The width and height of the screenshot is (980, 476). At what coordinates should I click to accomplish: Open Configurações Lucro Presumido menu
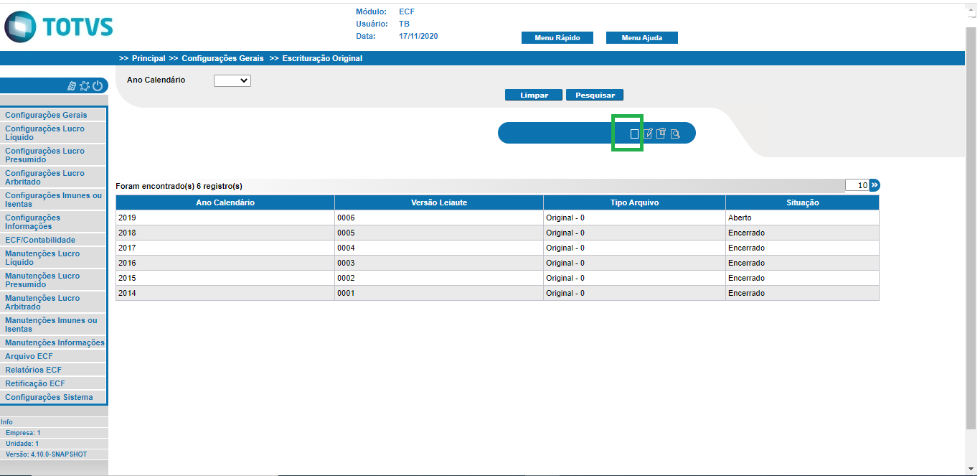point(54,155)
